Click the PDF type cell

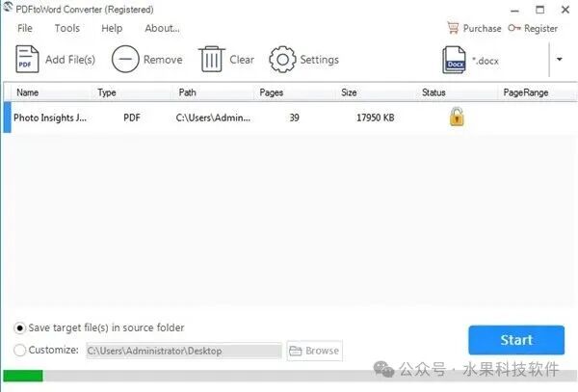(132, 118)
